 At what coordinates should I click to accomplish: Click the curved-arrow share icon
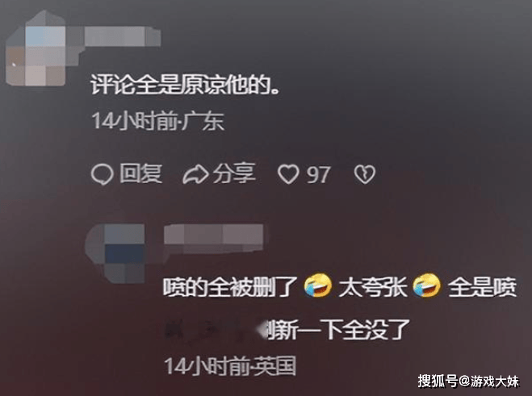pos(195,174)
